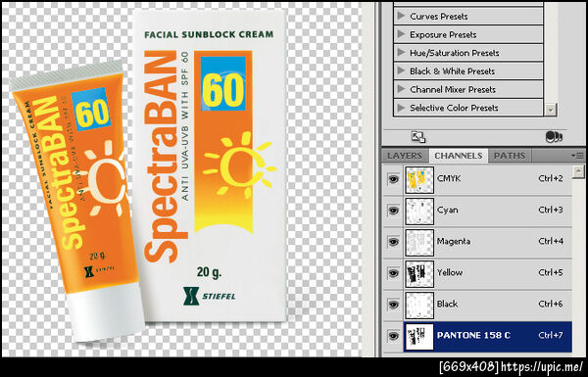Click the Magenta channel thumbnail
The height and width of the screenshot is (377, 588).
pos(419,243)
